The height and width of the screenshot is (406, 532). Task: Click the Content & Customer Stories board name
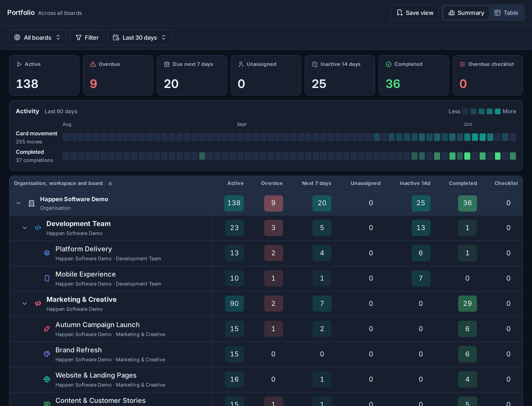pos(101,400)
